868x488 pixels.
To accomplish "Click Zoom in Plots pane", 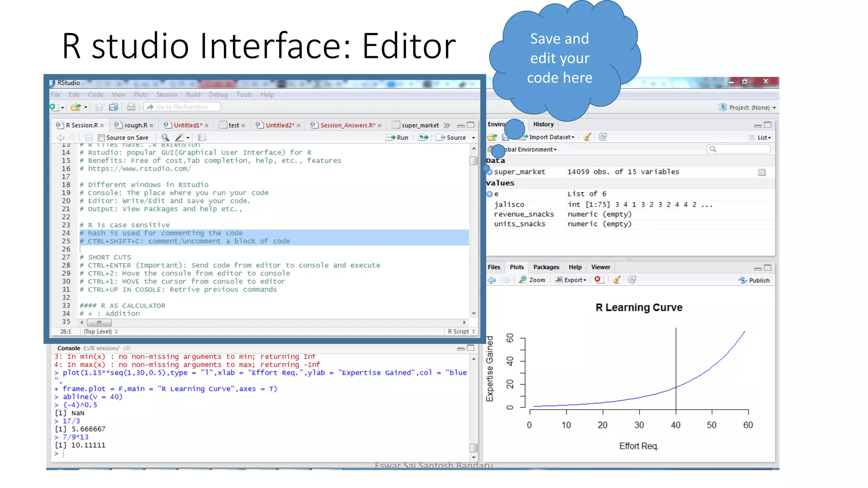I will point(532,280).
